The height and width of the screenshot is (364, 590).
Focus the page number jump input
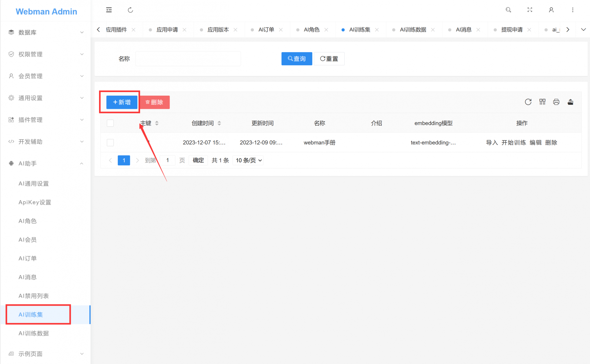[168, 160]
